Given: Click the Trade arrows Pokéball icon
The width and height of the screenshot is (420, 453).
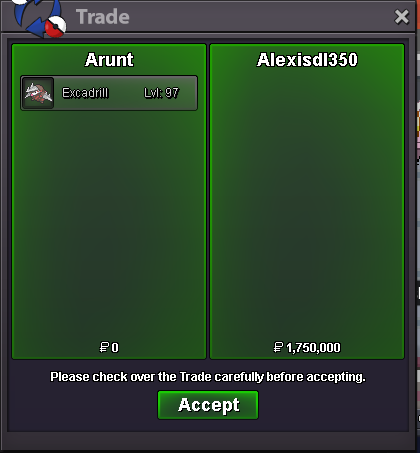Looking at the screenshot, I should (40, 17).
